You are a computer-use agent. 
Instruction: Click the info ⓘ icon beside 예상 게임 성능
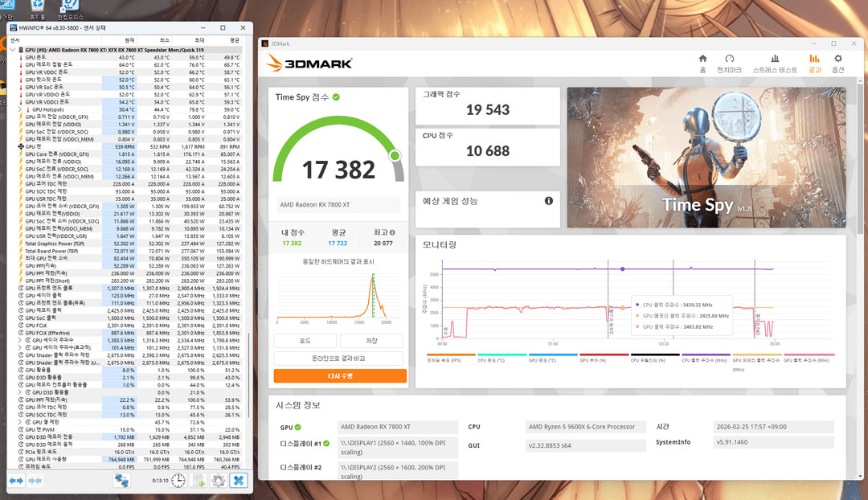pos(549,200)
